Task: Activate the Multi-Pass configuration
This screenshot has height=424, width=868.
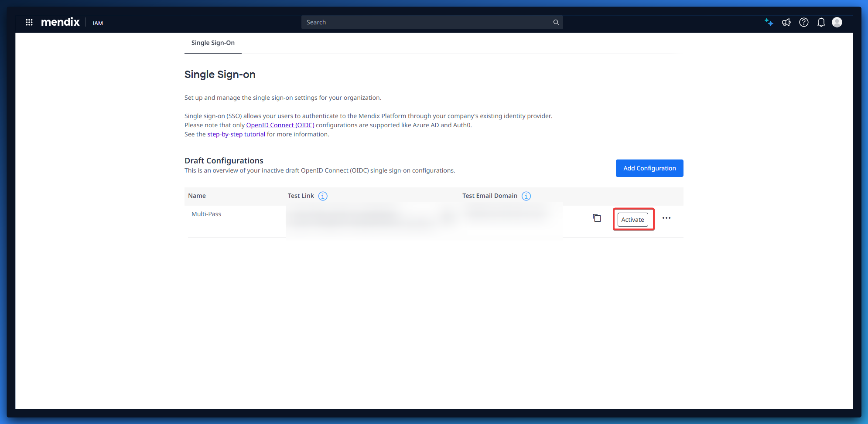Action: (x=632, y=220)
